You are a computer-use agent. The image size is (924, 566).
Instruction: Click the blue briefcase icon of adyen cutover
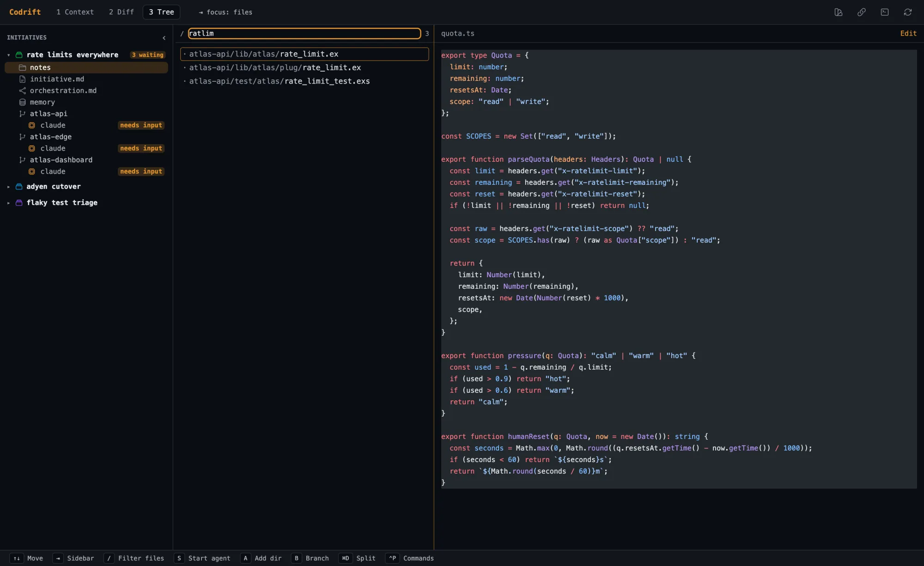coord(19,187)
